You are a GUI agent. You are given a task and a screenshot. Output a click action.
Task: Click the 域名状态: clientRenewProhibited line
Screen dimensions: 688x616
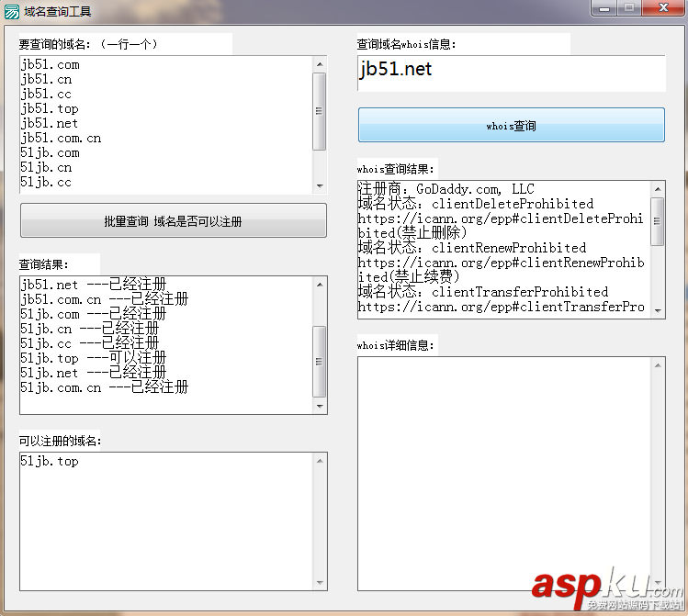[472, 248]
